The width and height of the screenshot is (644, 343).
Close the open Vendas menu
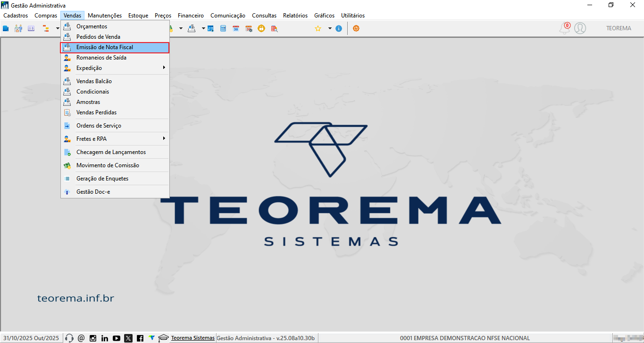73,16
